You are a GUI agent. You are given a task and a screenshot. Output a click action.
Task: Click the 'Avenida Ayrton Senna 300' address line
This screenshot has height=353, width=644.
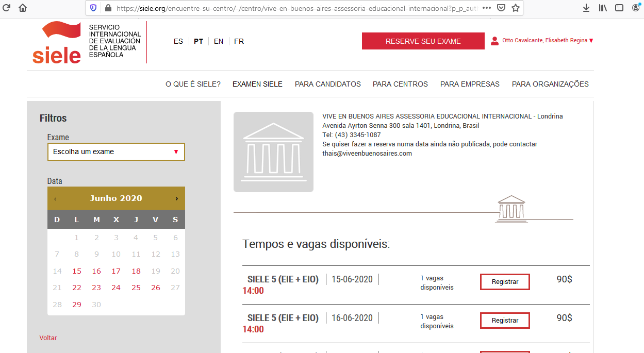401,126
